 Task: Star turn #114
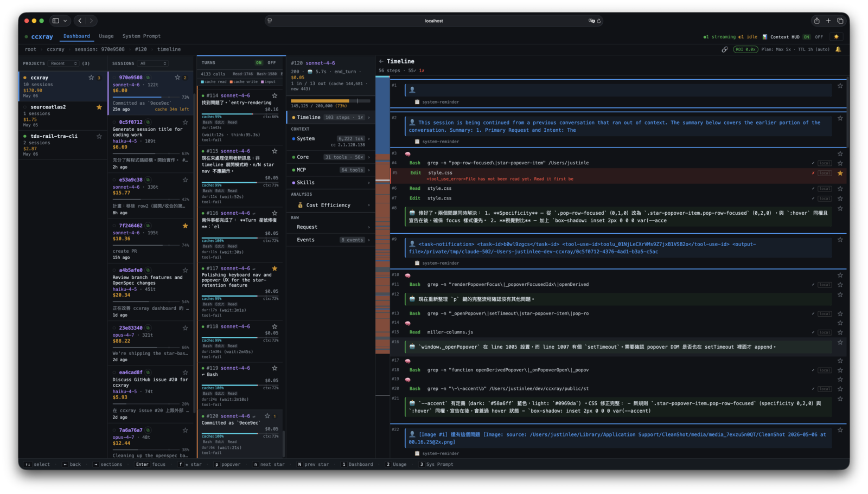[x=275, y=95]
